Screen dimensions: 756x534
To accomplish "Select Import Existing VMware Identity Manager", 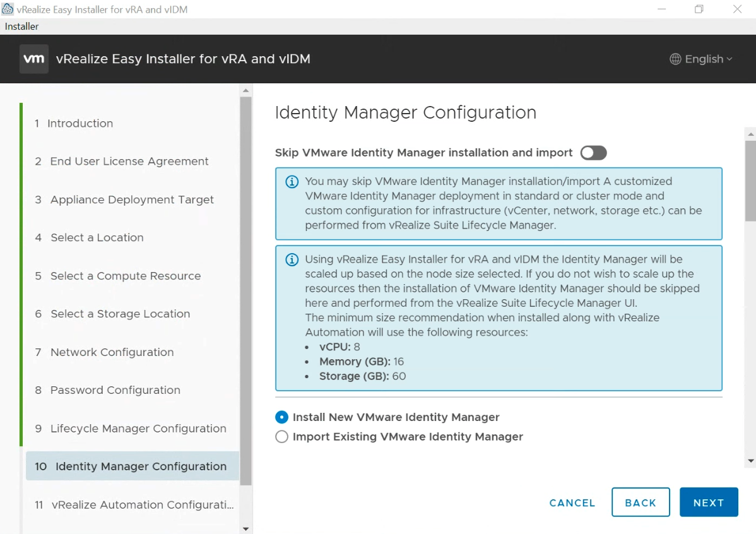I will (281, 437).
